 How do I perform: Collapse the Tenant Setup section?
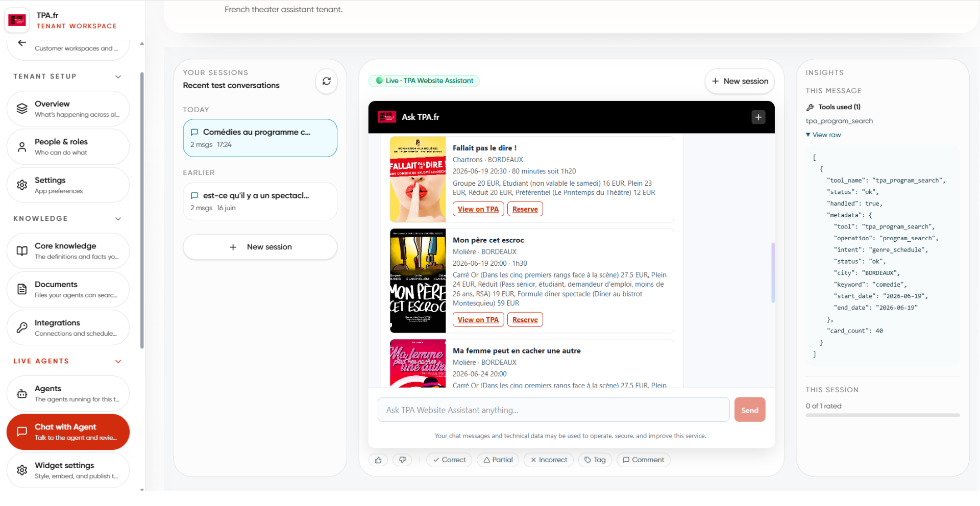point(118,77)
